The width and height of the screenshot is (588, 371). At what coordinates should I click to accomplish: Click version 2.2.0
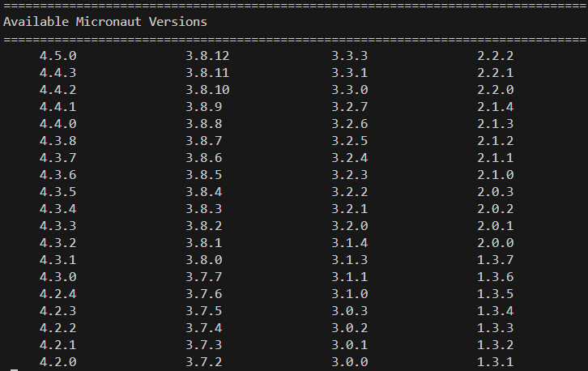pyautogui.click(x=496, y=90)
